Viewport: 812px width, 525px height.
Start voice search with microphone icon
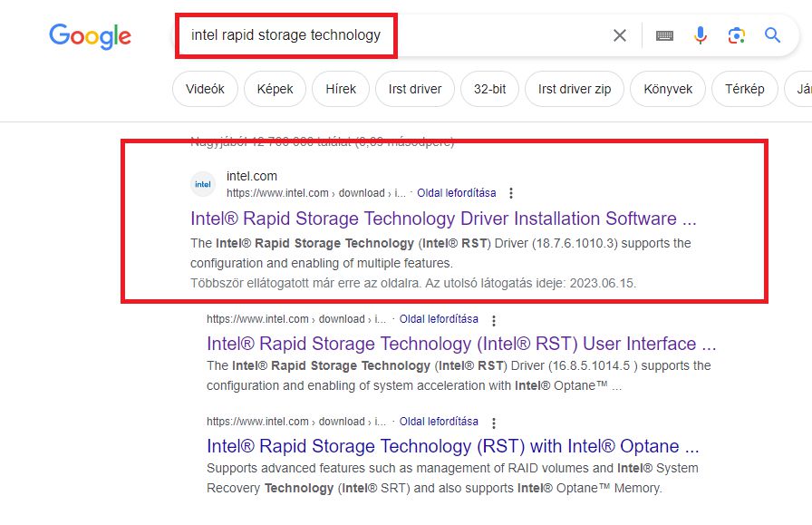click(700, 35)
